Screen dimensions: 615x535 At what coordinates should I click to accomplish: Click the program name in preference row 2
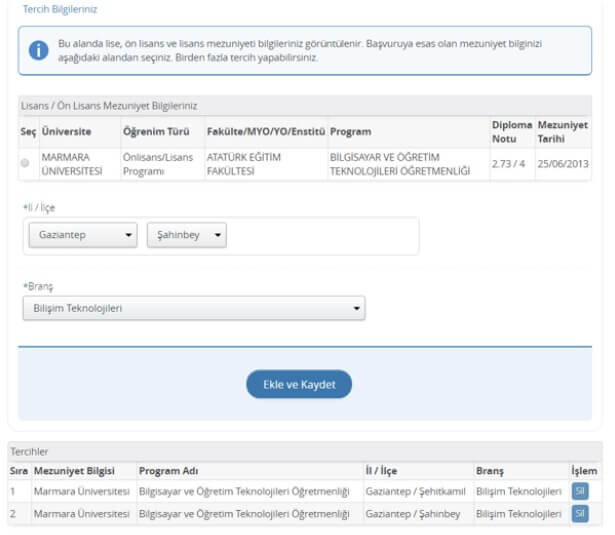click(244, 514)
